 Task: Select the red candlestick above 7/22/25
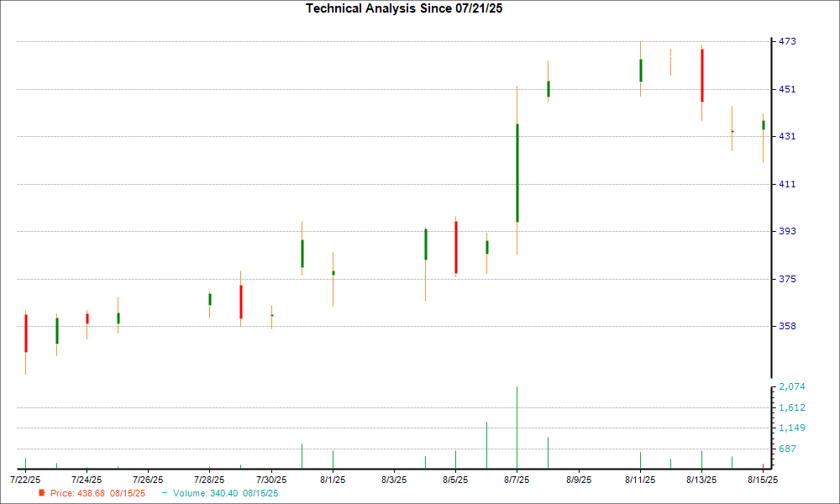click(x=26, y=333)
